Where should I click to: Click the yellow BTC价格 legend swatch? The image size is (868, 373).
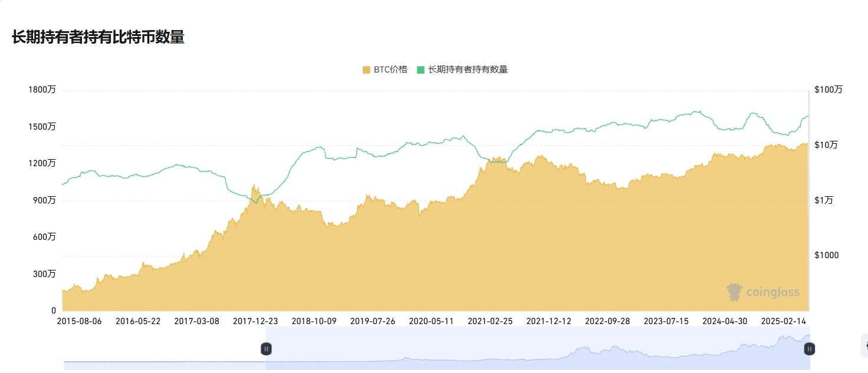coord(366,70)
